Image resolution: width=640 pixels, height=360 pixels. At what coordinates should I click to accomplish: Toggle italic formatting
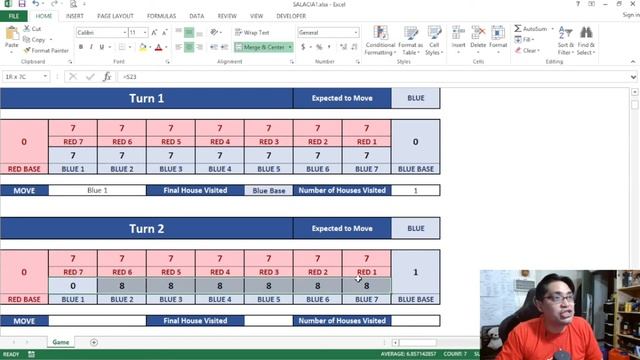coord(91,47)
